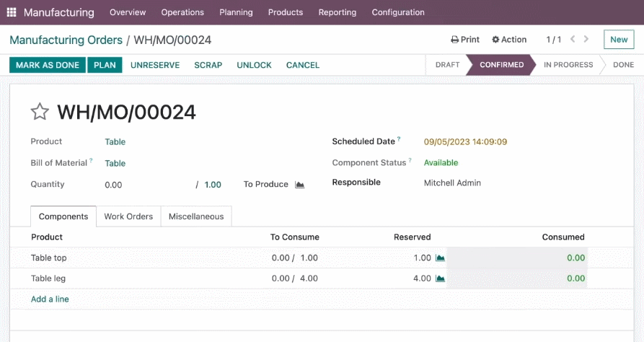This screenshot has width=644, height=342.
Task: Click Add a line link
Action: point(50,299)
